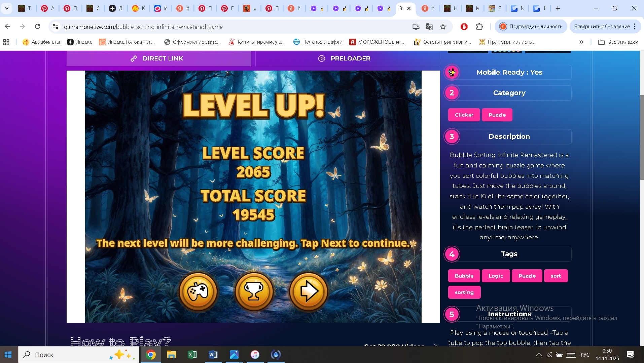644x363 pixels.
Task: Click the Clicker category tag
Action: (464, 115)
